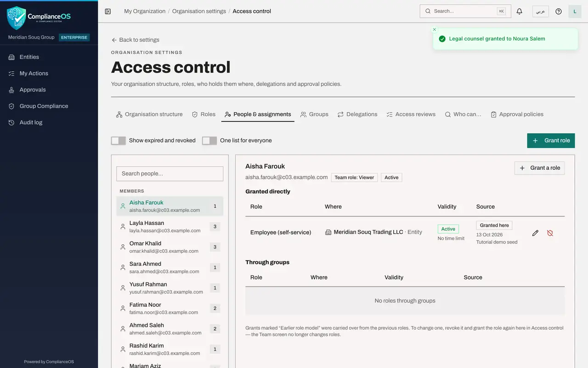The height and width of the screenshot is (368, 588).
Task: Select member Sara Ahmed
Action: [170, 268]
